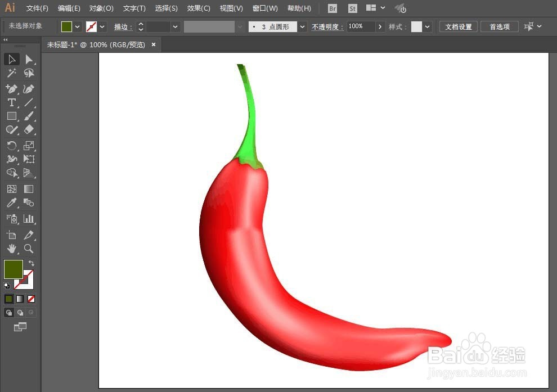
Task: Open the style swatch dropdown
Action: coord(427,26)
